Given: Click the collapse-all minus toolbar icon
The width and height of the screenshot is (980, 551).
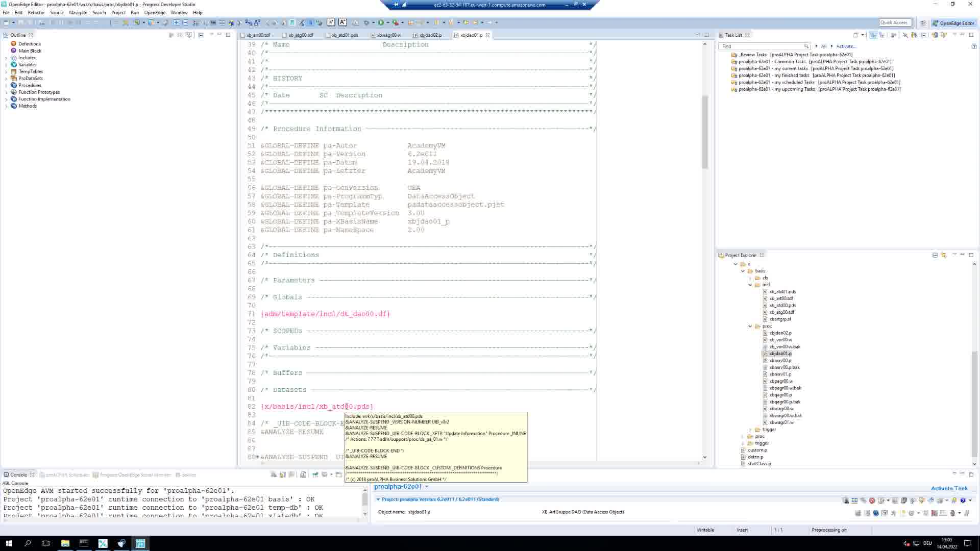Looking at the screenshot, I should click(x=185, y=22).
